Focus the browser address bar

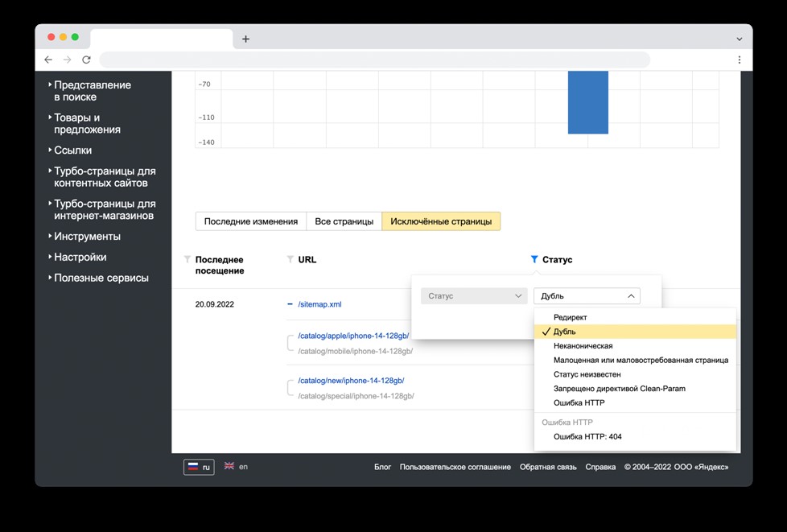tap(374, 60)
